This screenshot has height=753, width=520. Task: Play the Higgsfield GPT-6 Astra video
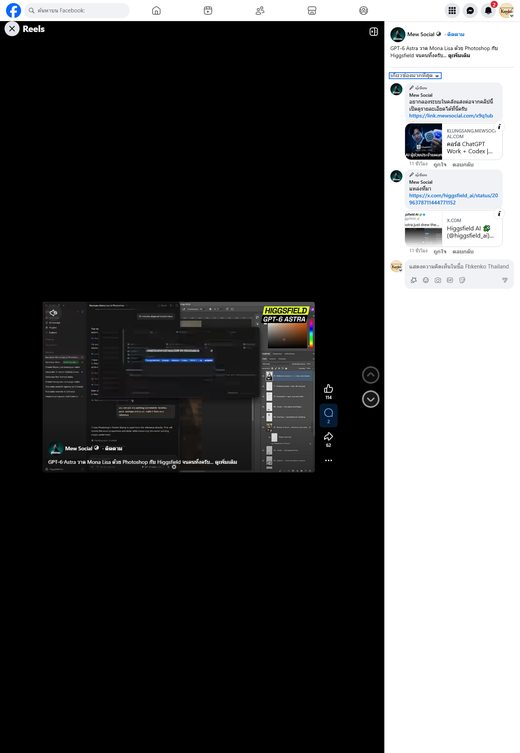[x=179, y=387]
